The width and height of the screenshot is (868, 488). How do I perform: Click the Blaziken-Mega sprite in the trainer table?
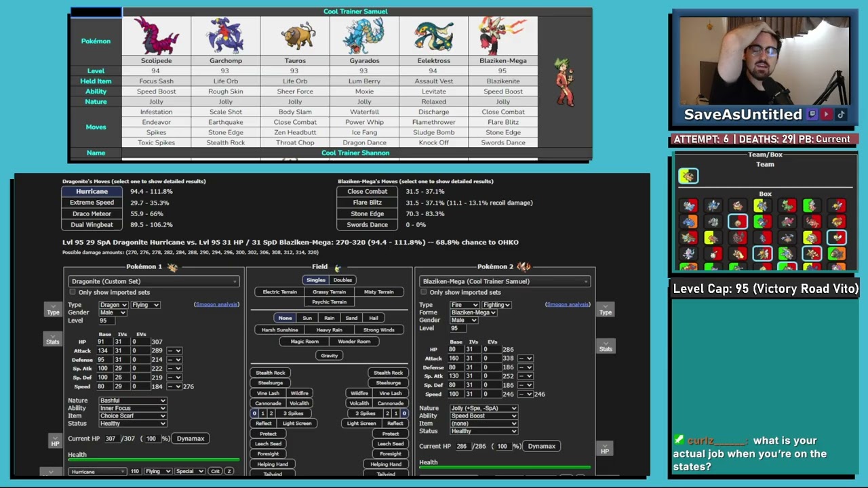(x=503, y=36)
